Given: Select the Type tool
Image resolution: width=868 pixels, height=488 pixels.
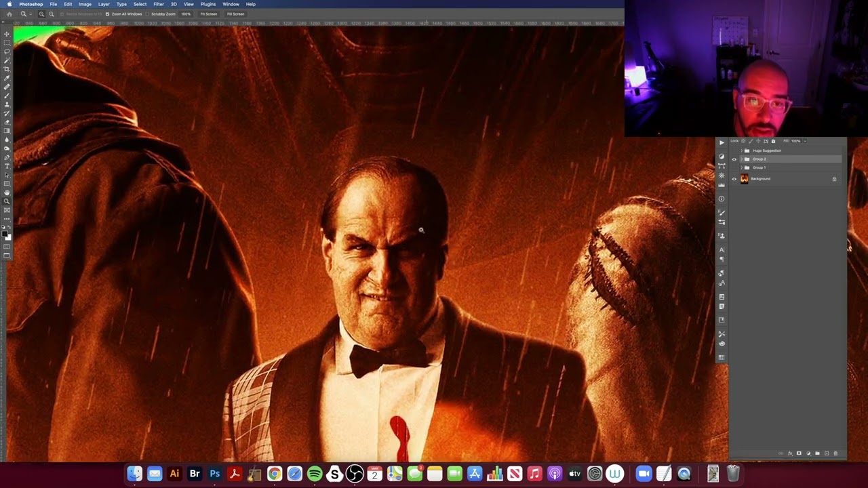Looking at the screenshot, I should [x=7, y=165].
